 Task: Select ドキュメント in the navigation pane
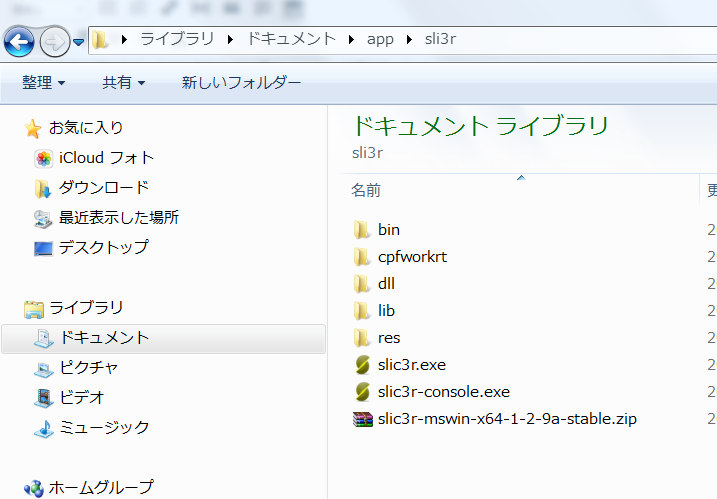pos(105,338)
